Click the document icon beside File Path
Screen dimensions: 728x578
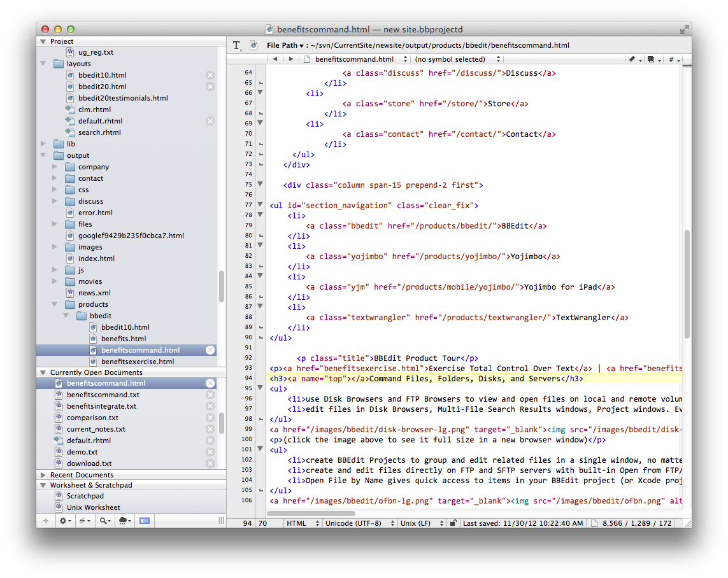point(253,45)
